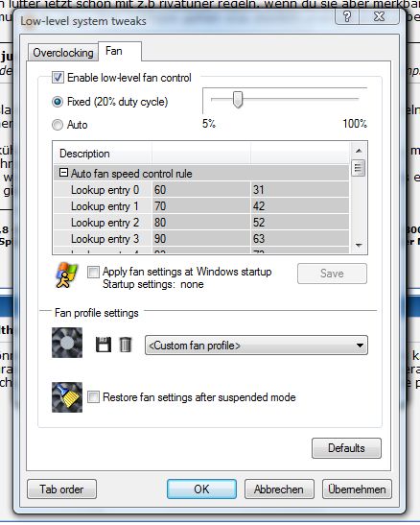Open the Custom fan profile dropdown

(256, 346)
